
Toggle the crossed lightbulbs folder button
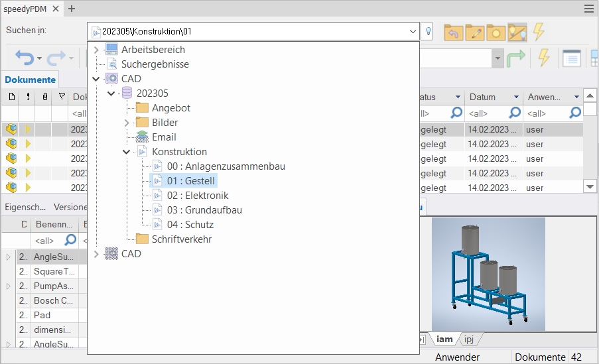click(x=517, y=32)
